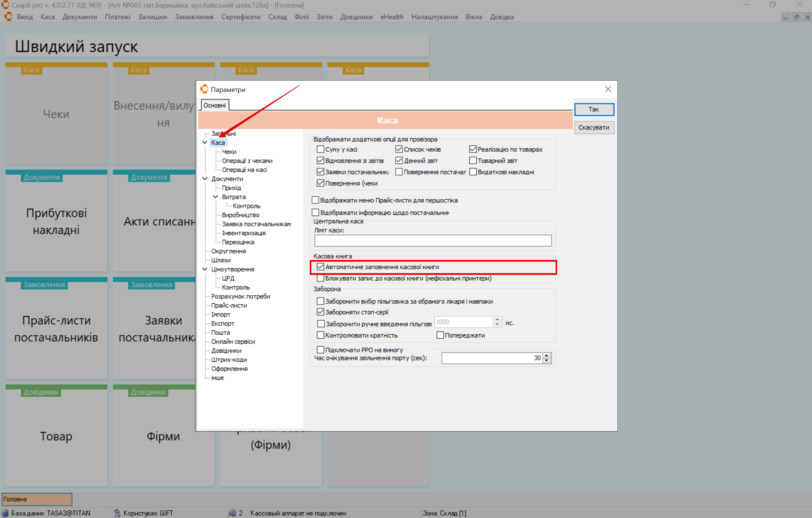
Task: Collapse the Каса tree node
Action: coord(205,142)
